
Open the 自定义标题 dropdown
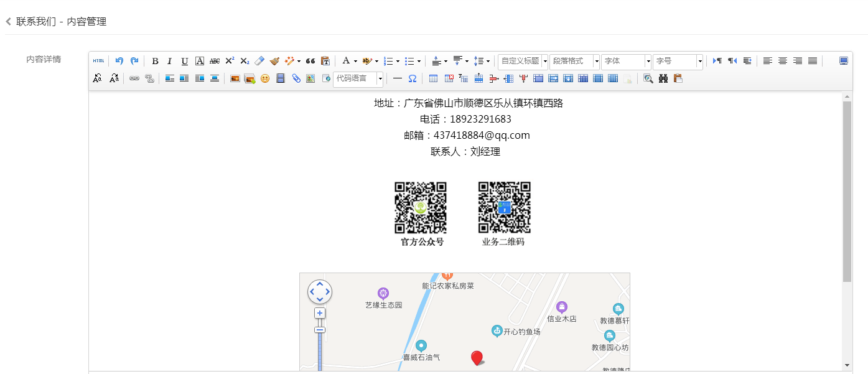click(523, 61)
